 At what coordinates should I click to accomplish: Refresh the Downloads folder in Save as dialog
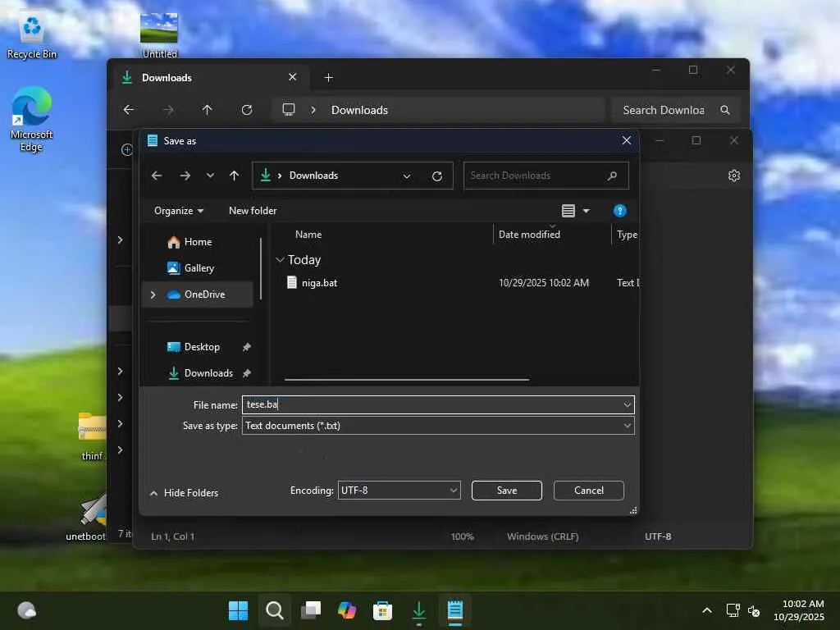[x=437, y=176]
